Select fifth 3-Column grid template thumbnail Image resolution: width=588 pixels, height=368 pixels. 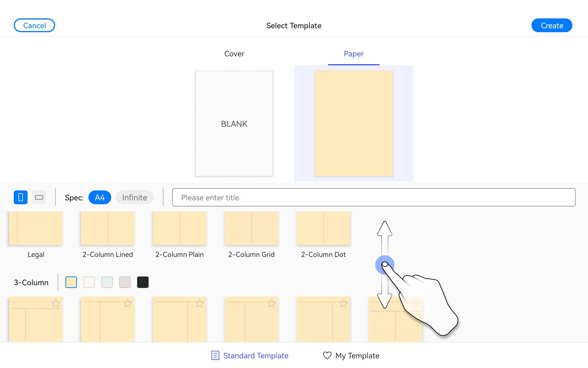323,319
